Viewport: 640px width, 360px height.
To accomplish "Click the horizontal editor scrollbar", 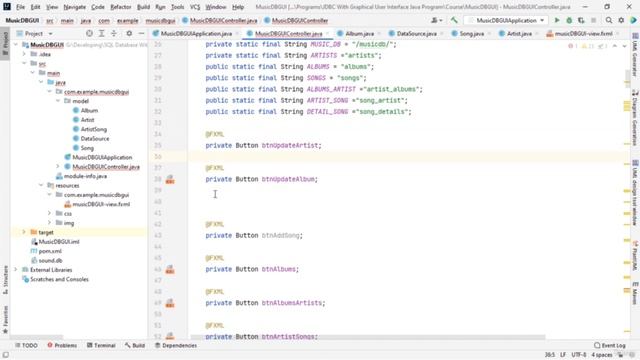I will 367,337.
